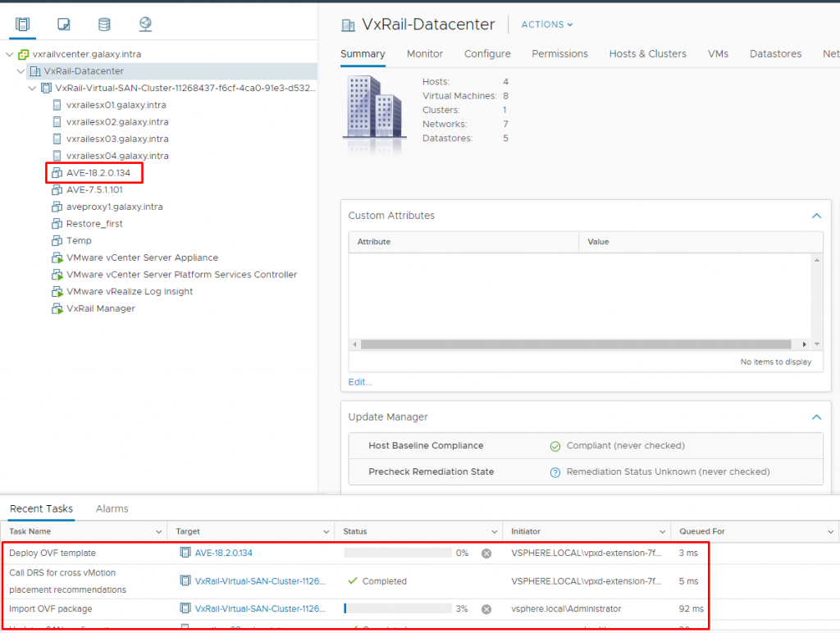Collapse the VxRail-Virtual-SAN-Cluster tree node
840x633 pixels.
(32, 88)
